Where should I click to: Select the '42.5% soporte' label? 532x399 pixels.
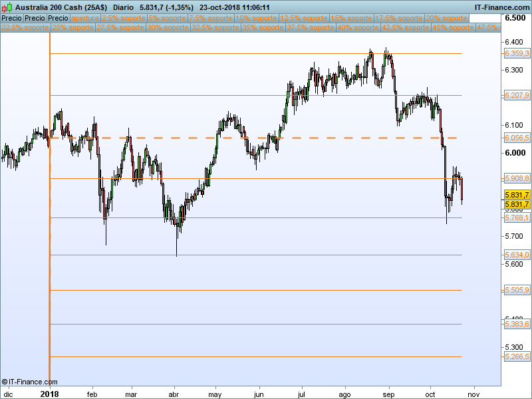[405, 27]
